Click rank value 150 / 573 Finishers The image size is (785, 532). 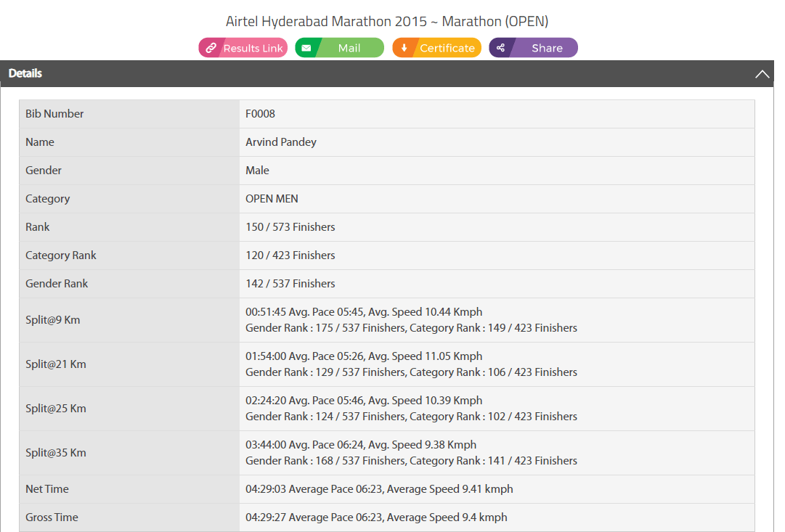[290, 226]
